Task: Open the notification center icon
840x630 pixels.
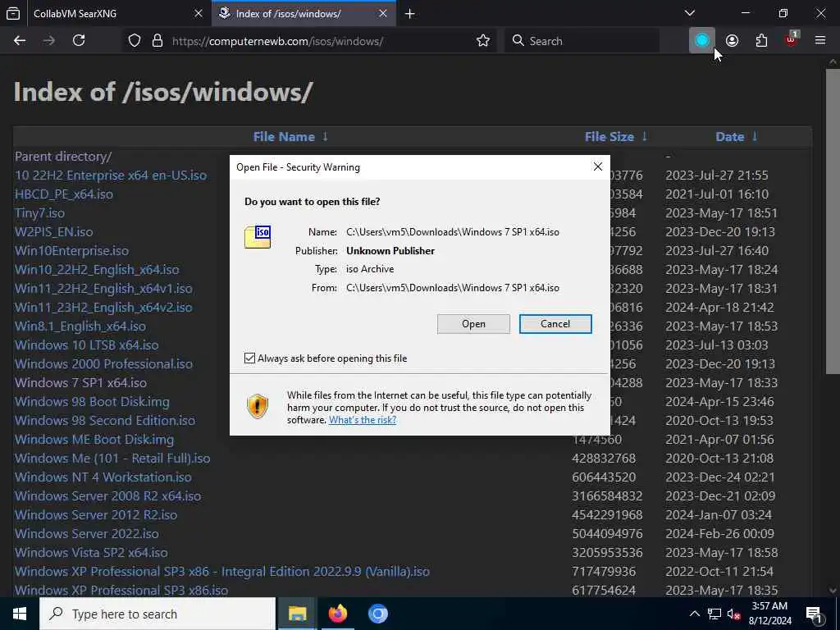Action: 815,614
